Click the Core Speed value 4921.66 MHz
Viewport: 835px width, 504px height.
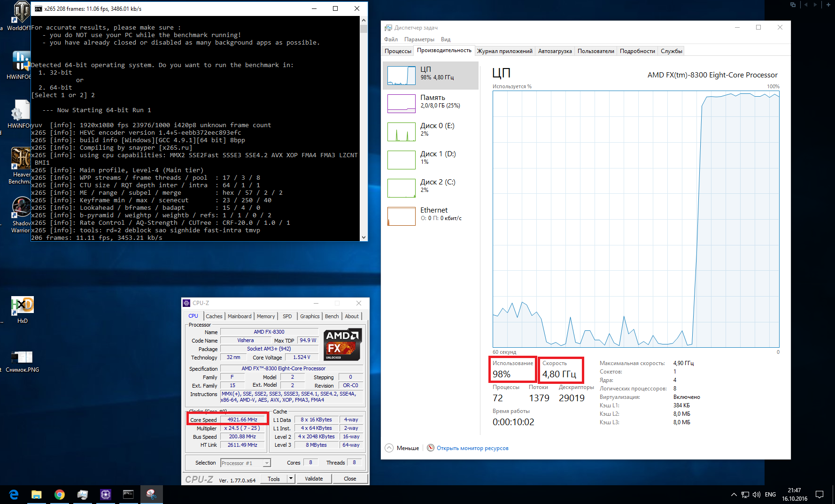point(242,420)
